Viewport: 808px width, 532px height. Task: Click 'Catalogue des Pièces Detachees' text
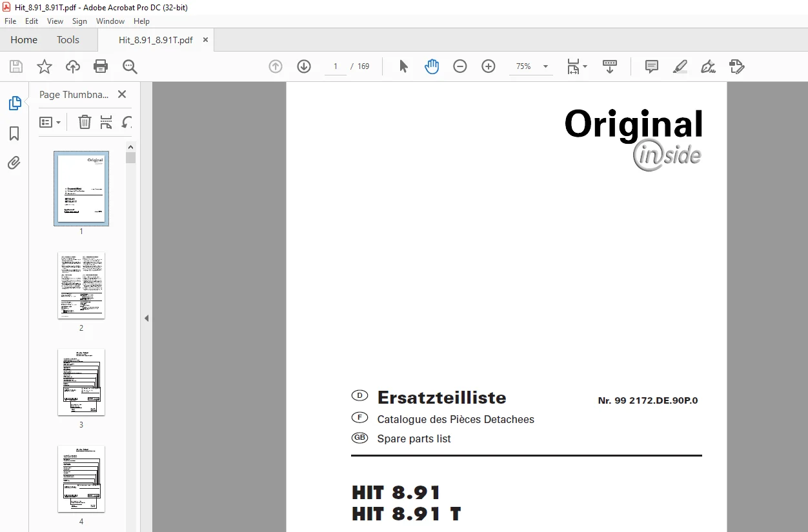tap(456, 419)
